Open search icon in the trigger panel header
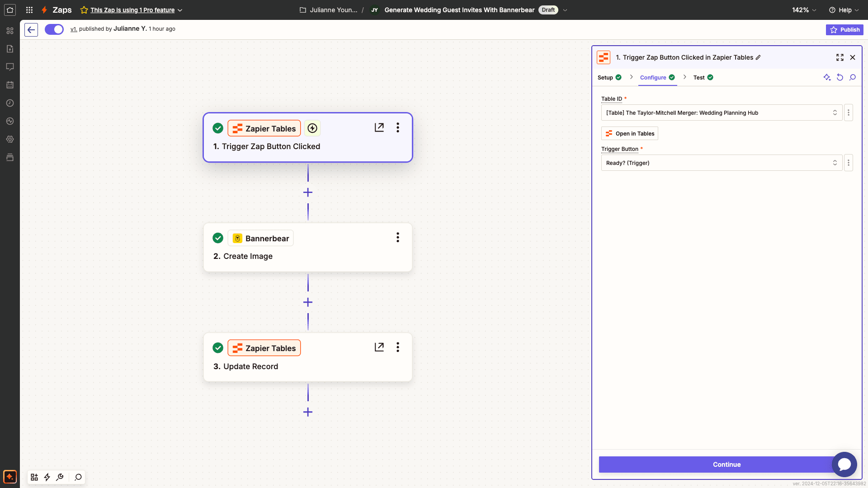868x488 pixels. (x=853, y=77)
